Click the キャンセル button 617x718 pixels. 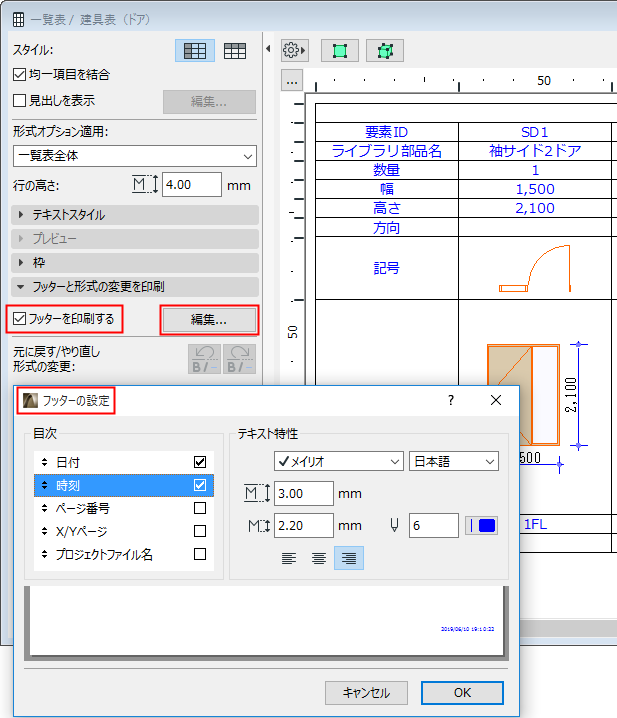366,693
